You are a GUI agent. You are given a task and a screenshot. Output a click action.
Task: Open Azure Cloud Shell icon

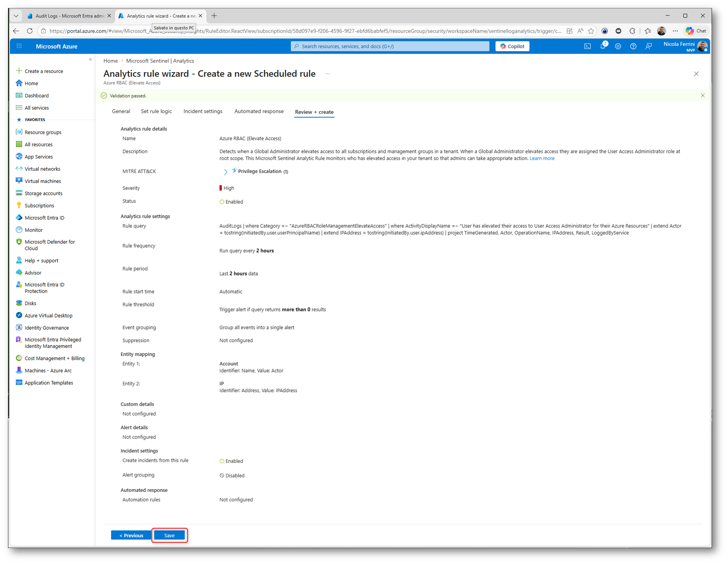587,46
